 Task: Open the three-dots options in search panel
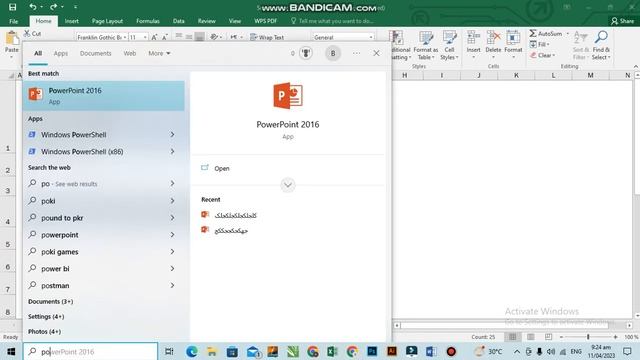[356, 53]
